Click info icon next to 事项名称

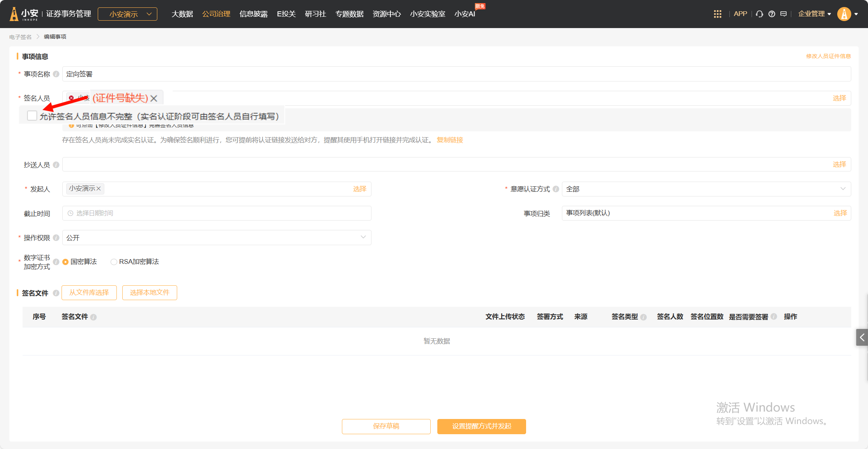click(56, 74)
